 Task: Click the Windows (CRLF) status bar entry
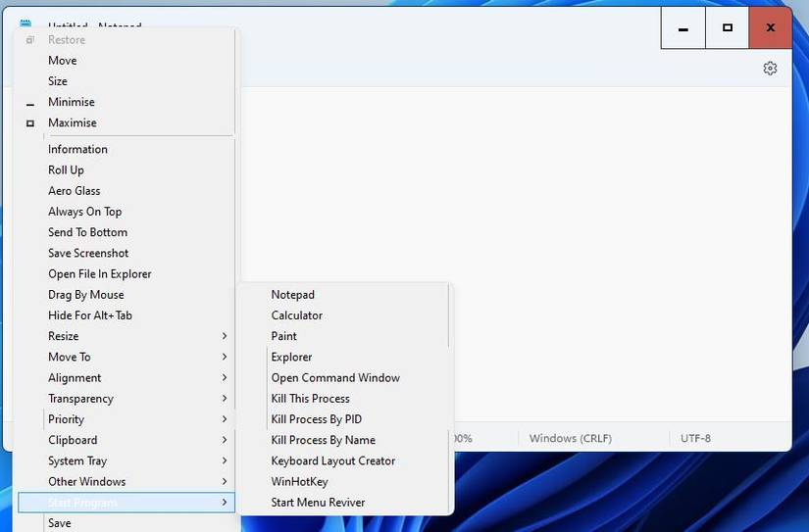(570, 438)
